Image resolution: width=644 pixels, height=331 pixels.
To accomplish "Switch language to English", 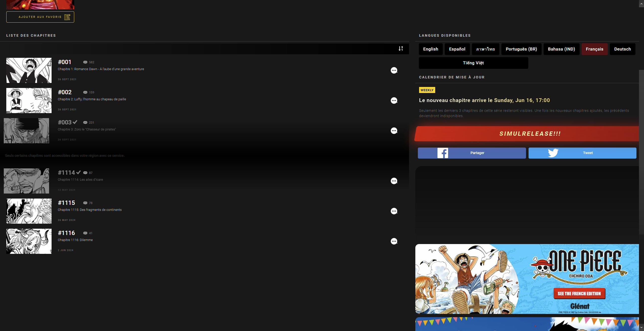I will [x=430, y=49].
